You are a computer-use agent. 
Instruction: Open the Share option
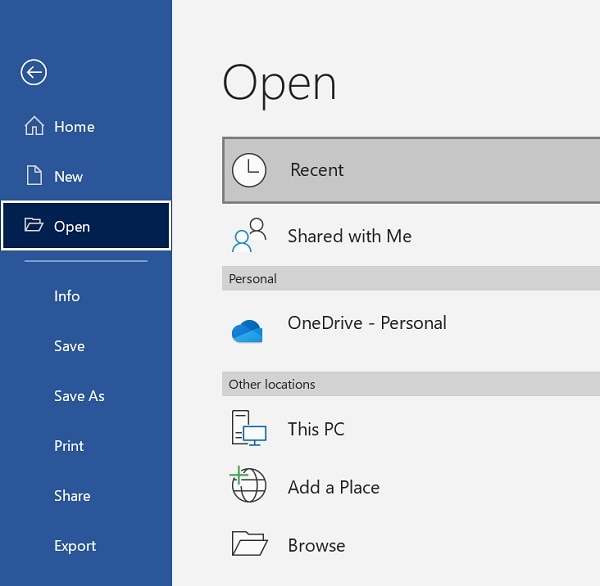(72, 496)
